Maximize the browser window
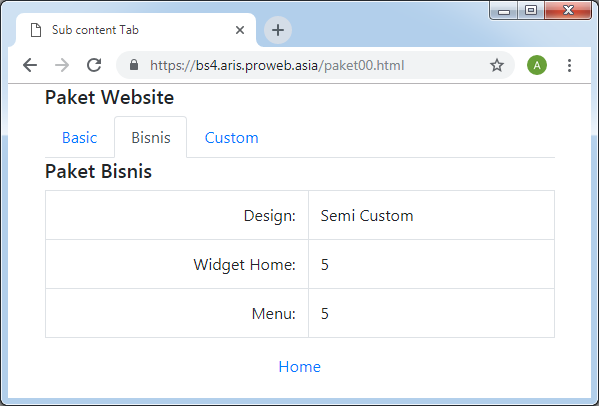This screenshot has height=406, width=599. click(x=531, y=10)
